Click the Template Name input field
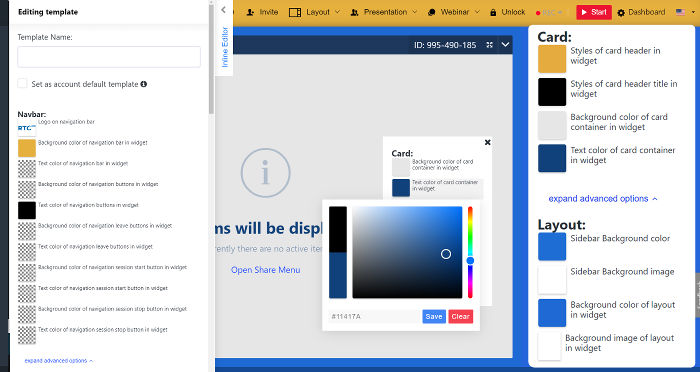This screenshot has width=700, height=372. 109,57
